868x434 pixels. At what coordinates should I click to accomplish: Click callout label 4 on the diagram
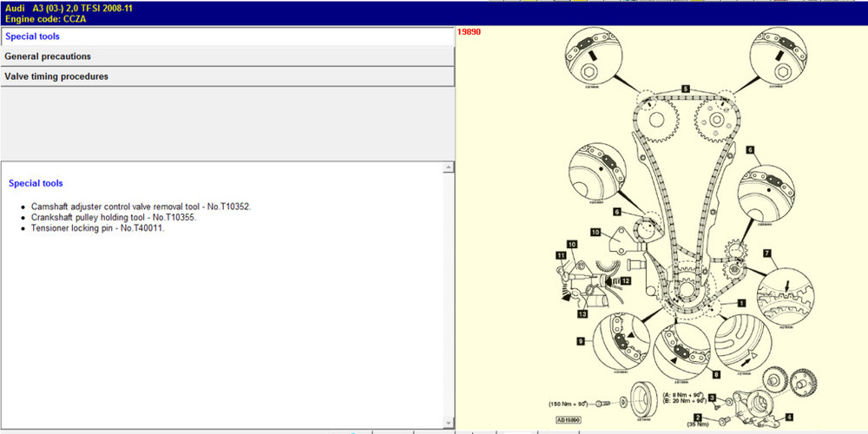[x=789, y=417]
